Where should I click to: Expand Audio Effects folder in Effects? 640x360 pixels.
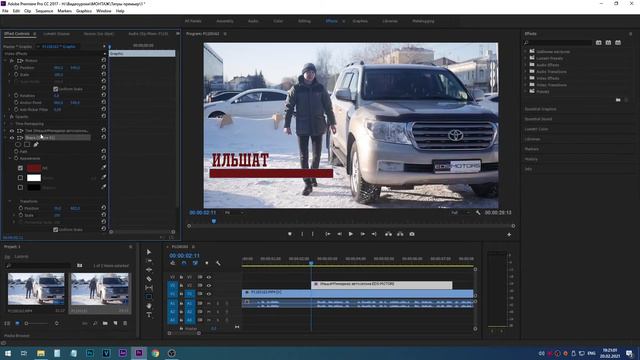(526, 65)
